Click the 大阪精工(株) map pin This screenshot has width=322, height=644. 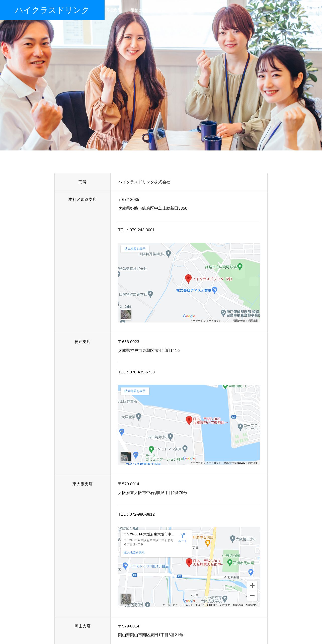[232, 539]
